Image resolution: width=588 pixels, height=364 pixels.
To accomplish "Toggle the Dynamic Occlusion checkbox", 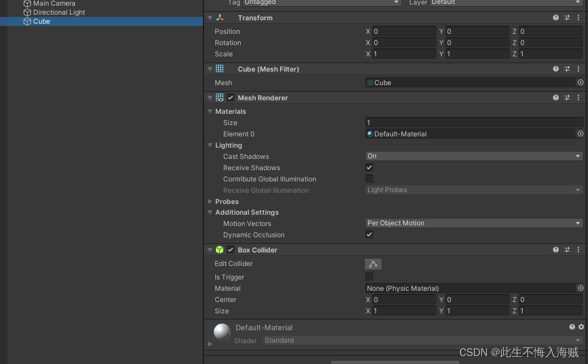I will [x=369, y=234].
